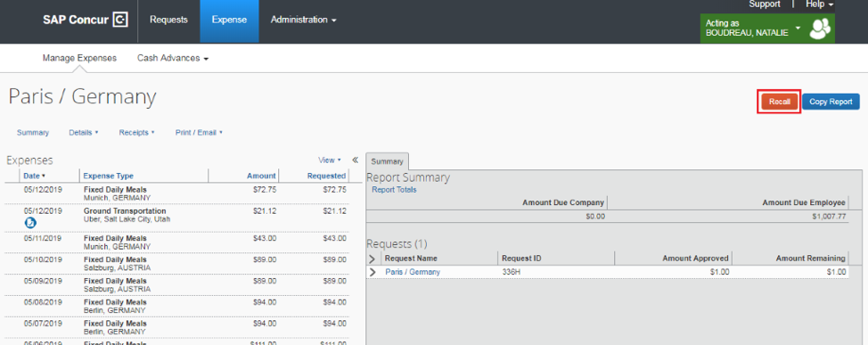This screenshot has width=868, height=345.
Task: Collapse expenses panel with double chevron icon
Action: pyautogui.click(x=356, y=160)
